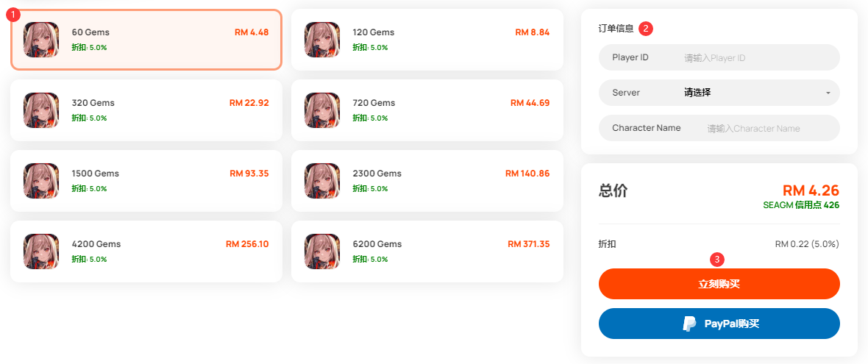Click the 6200 Gems character icon
This screenshot has width=868, height=364.
(x=321, y=251)
